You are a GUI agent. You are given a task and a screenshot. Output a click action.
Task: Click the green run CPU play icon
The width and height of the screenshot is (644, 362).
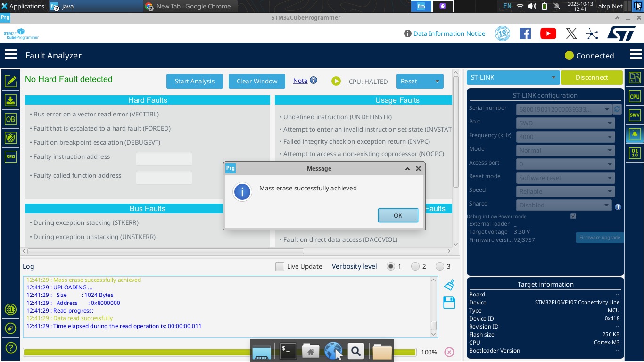(336, 81)
